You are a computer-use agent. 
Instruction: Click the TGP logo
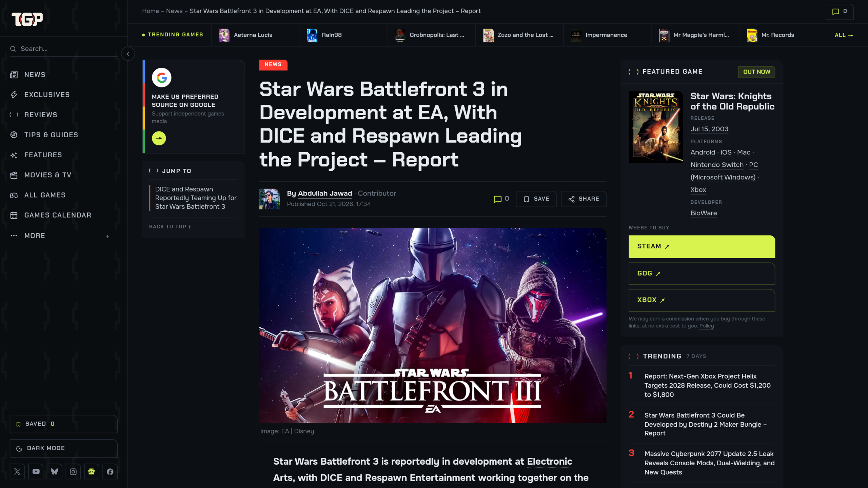[x=27, y=19]
